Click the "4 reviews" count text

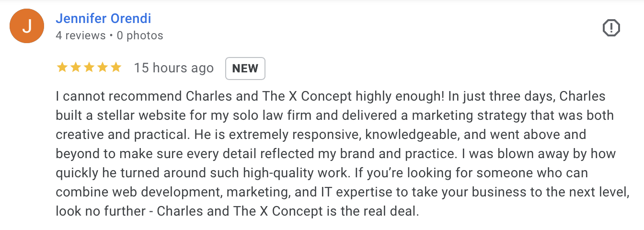(x=80, y=35)
